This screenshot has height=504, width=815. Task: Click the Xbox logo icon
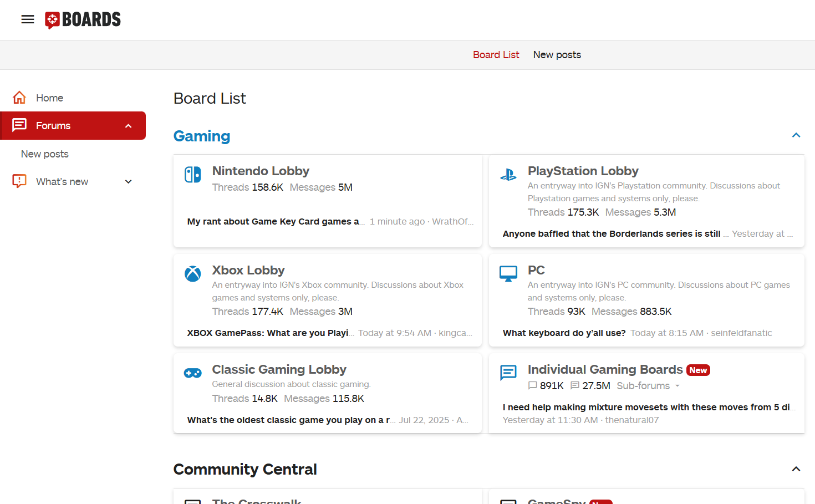coord(193,274)
